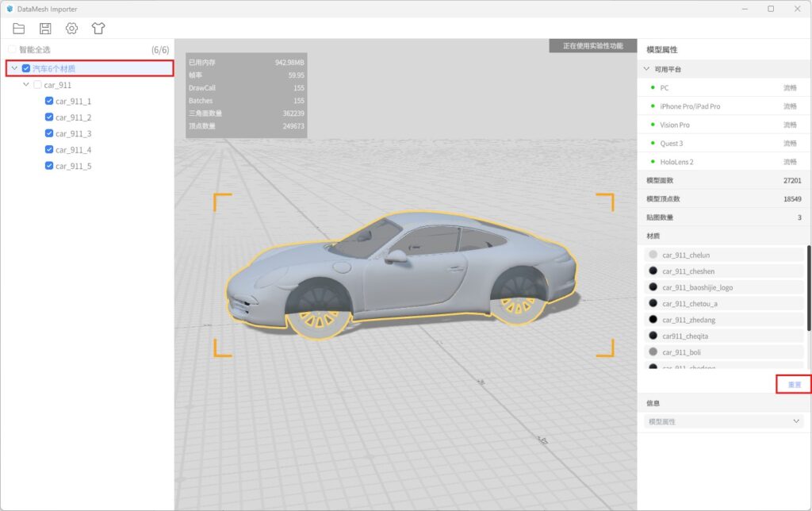The image size is (812, 511).
Task: Uncheck the car_911_1 checkbox
Action: pyautogui.click(x=49, y=102)
